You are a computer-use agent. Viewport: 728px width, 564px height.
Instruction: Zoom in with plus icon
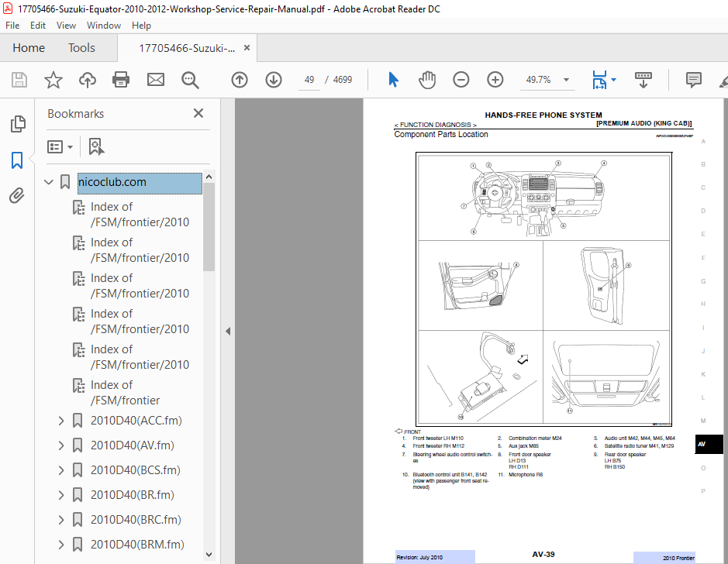(x=495, y=80)
